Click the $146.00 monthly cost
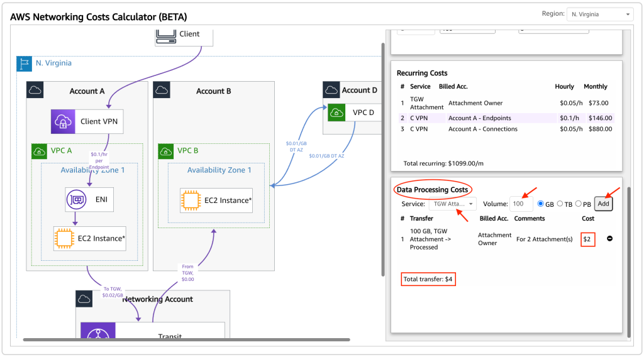 tap(600, 118)
